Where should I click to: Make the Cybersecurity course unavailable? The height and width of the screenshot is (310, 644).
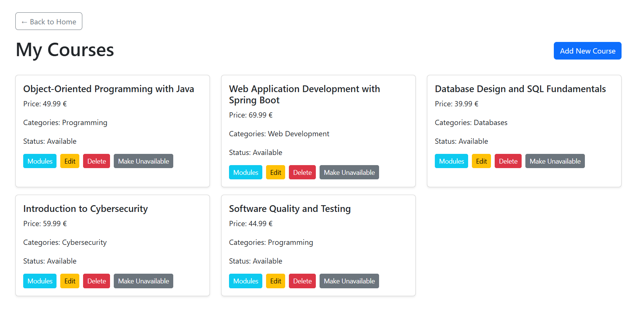[x=143, y=281]
